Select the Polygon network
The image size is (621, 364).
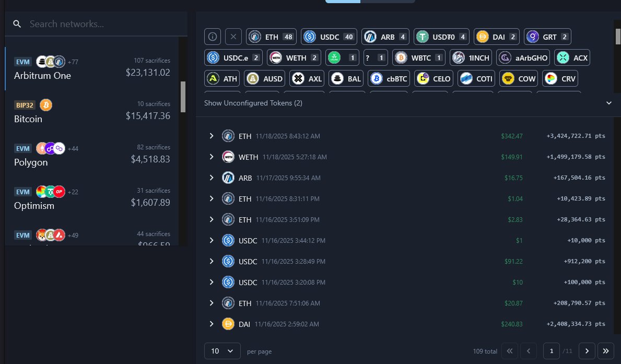[x=92, y=155]
